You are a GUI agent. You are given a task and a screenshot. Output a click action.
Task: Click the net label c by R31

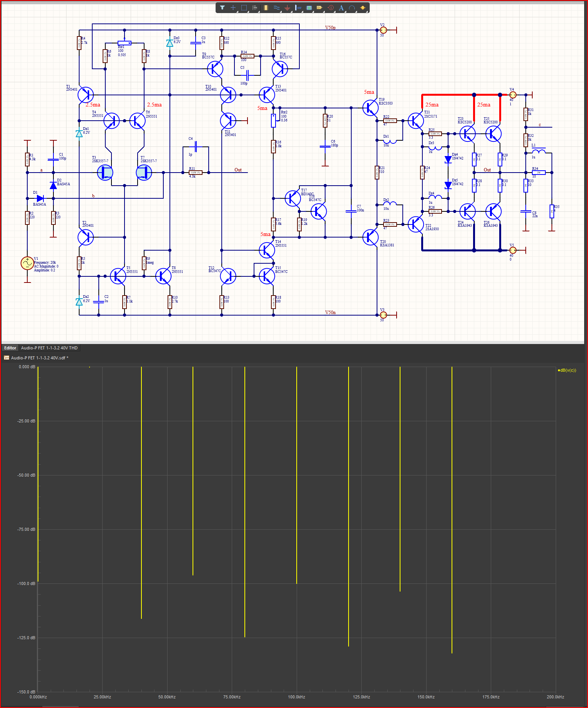[x=540, y=125]
